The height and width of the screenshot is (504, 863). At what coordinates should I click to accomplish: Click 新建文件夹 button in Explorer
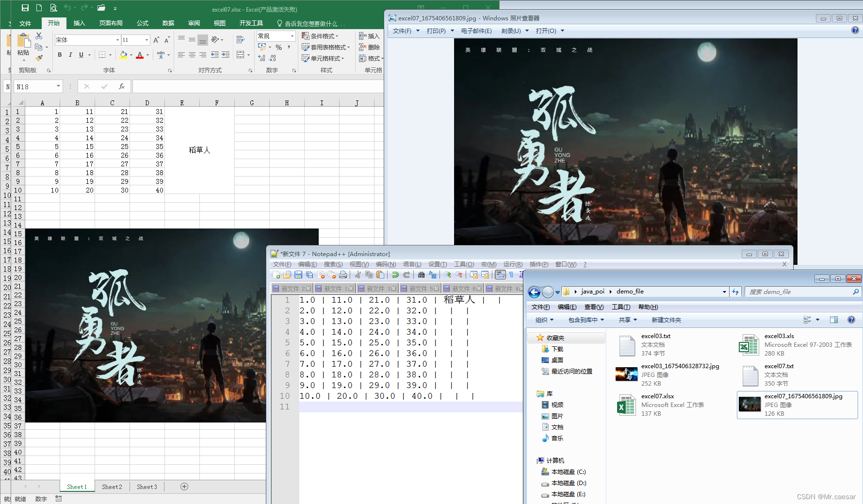[667, 320]
